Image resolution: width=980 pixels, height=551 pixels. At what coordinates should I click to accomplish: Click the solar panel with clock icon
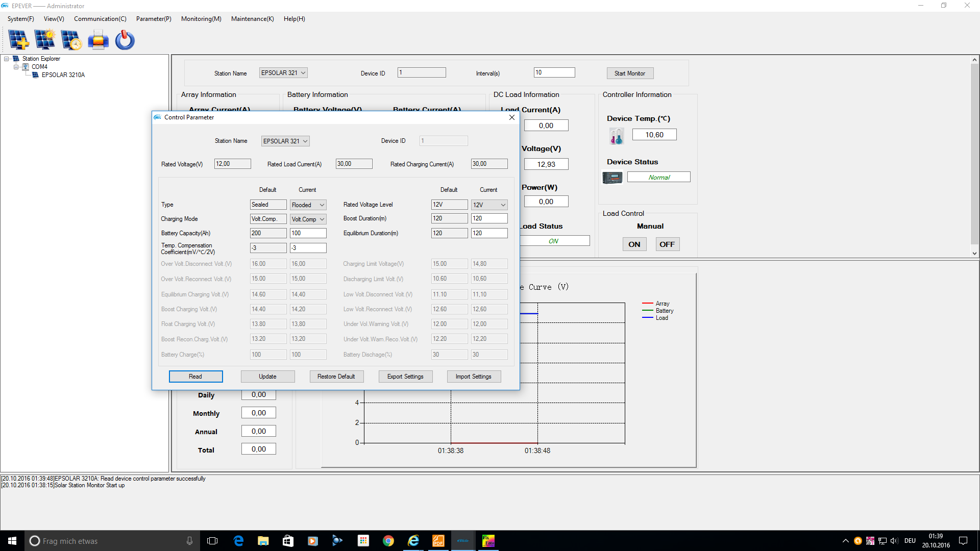[x=71, y=40]
